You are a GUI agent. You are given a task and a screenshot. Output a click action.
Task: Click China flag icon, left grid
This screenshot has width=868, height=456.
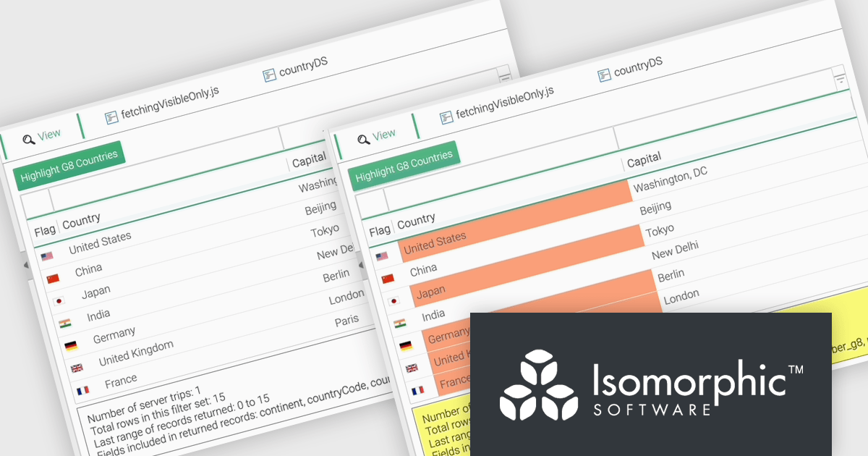click(52, 279)
